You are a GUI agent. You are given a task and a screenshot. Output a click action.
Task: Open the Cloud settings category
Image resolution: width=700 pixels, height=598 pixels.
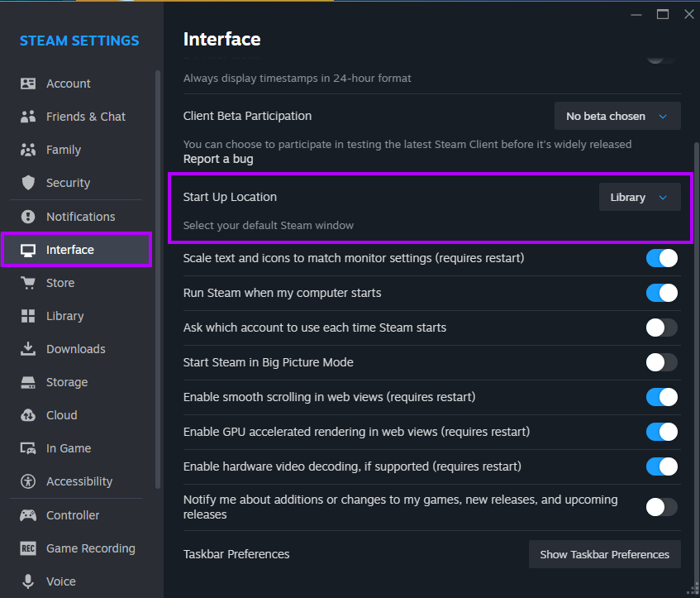pyautogui.click(x=76, y=415)
